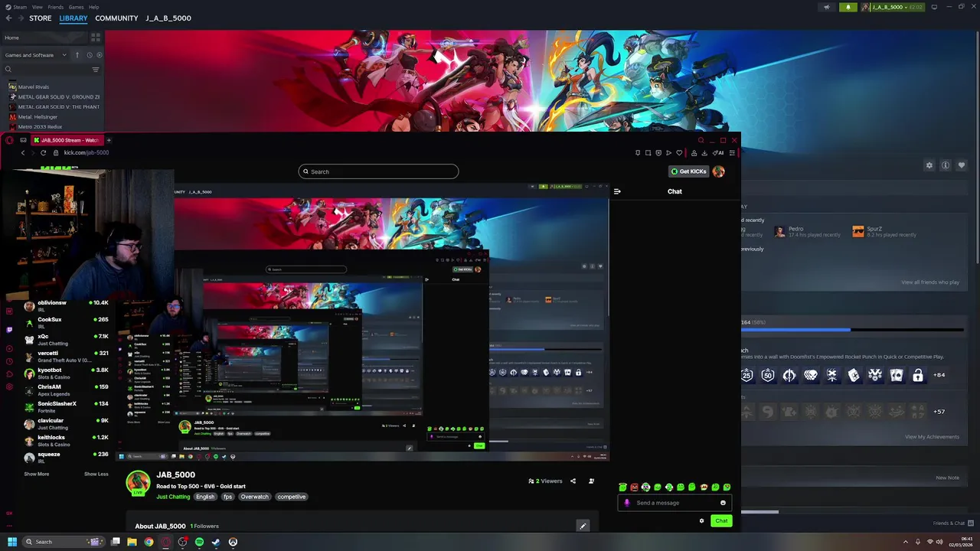
Task: Open Windows Start menu
Action: point(11,542)
